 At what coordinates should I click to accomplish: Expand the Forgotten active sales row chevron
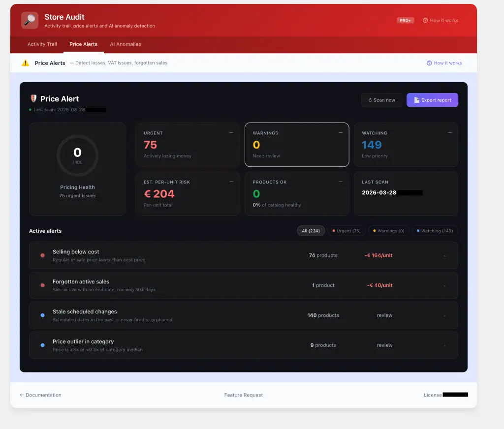click(444, 286)
